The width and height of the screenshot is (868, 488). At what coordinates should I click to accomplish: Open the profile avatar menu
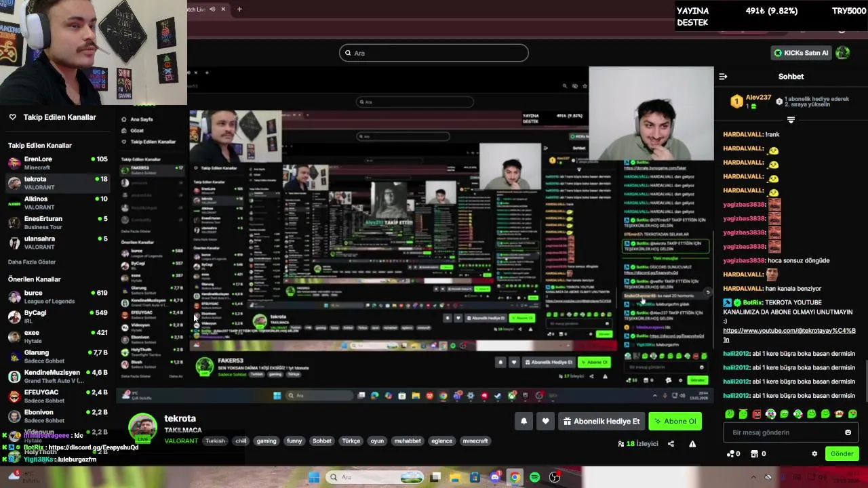pos(843,52)
